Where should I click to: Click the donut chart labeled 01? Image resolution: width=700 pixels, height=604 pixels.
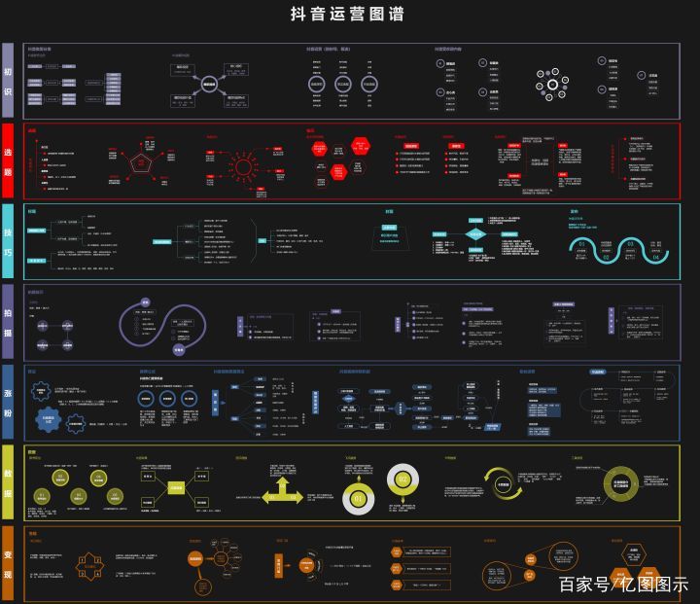coord(358,499)
